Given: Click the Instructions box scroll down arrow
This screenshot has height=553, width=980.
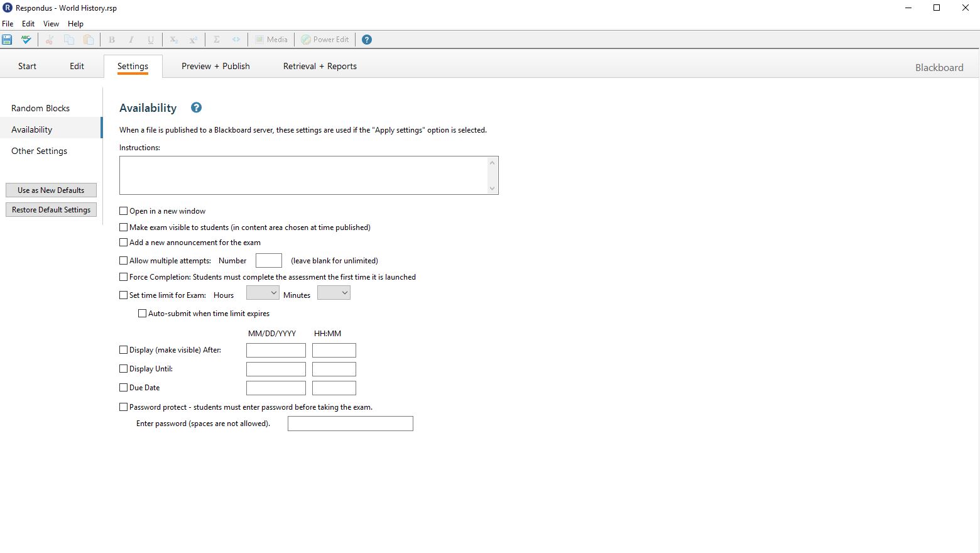Looking at the screenshot, I should click(x=492, y=188).
